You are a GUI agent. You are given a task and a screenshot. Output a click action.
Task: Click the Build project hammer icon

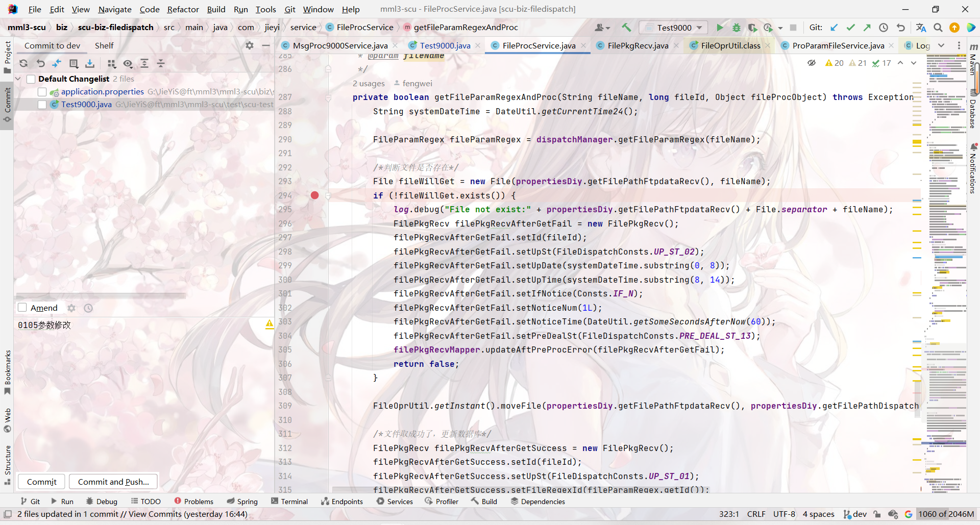coord(626,28)
